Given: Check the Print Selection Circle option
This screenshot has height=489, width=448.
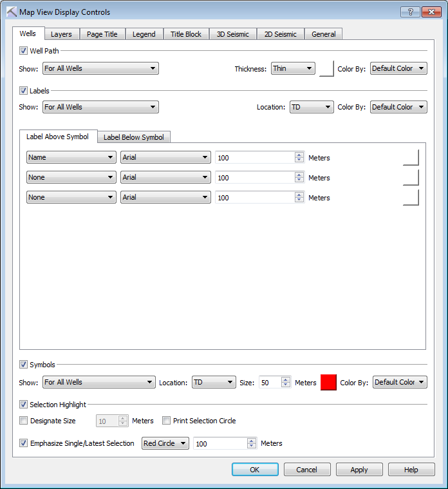Looking at the screenshot, I should pos(167,421).
